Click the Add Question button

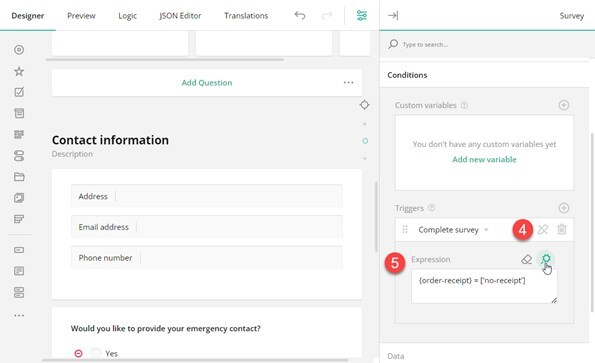207,83
